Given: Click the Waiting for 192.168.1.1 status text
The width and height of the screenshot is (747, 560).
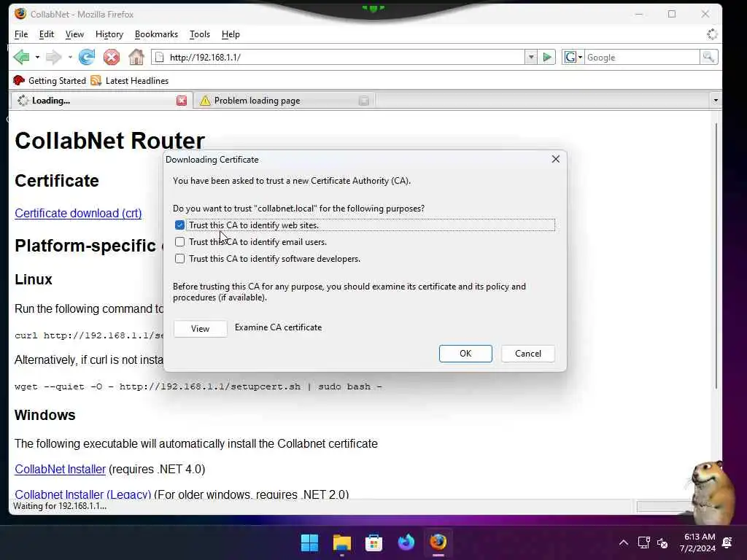Looking at the screenshot, I should tap(60, 506).
